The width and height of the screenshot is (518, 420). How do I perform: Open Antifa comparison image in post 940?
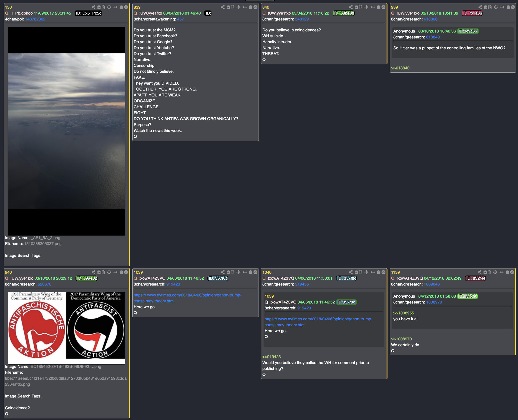click(66, 328)
